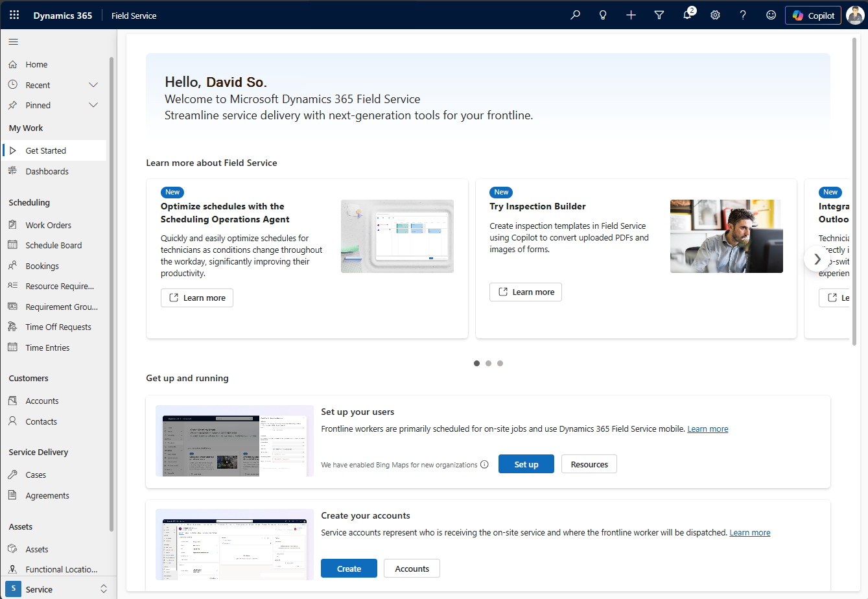This screenshot has width=868, height=599.
Task: Click the Accounts button in Create your accounts
Action: 412,569
